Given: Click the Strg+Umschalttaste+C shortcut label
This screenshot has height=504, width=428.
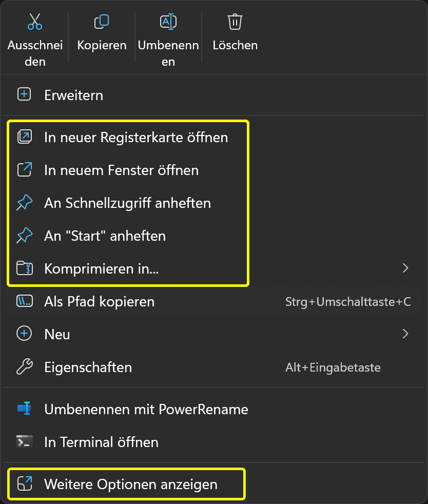Looking at the screenshot, I should click(348, 302).
